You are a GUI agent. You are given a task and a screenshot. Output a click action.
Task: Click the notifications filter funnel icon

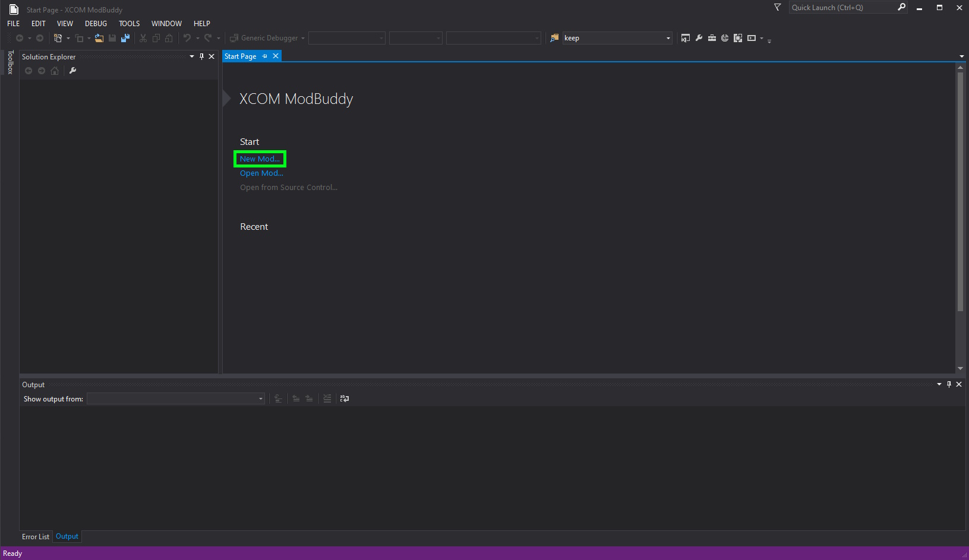[778, 7]
